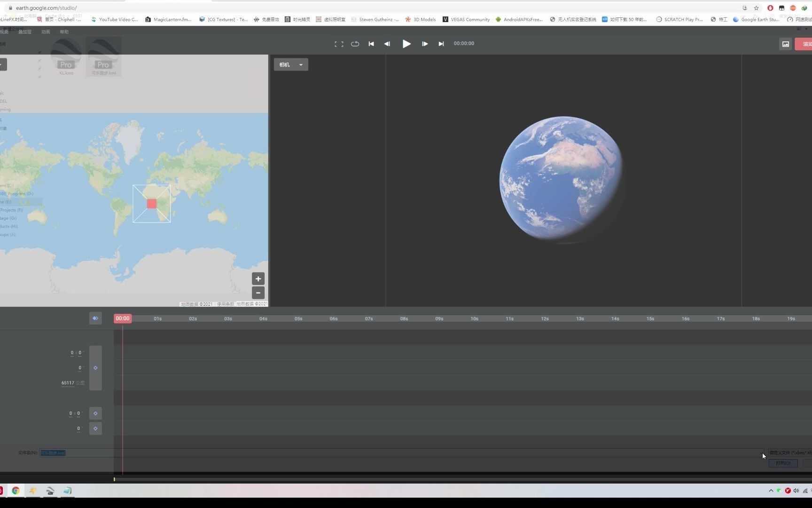Step forward one frame
Screen dimensions: 812x508
(x=425, y=44)
